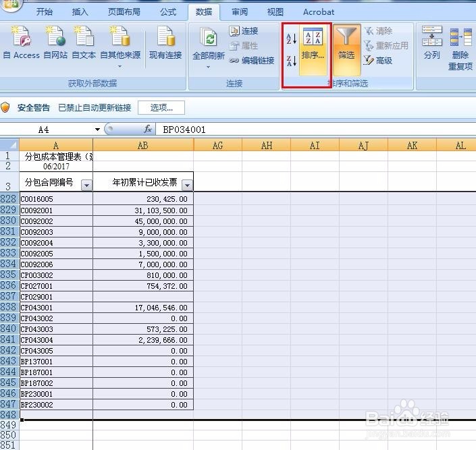Image resolution: width=476 pixels, height=450 pixels.
Task: Switch to 公式 tab
Action: 168,12
